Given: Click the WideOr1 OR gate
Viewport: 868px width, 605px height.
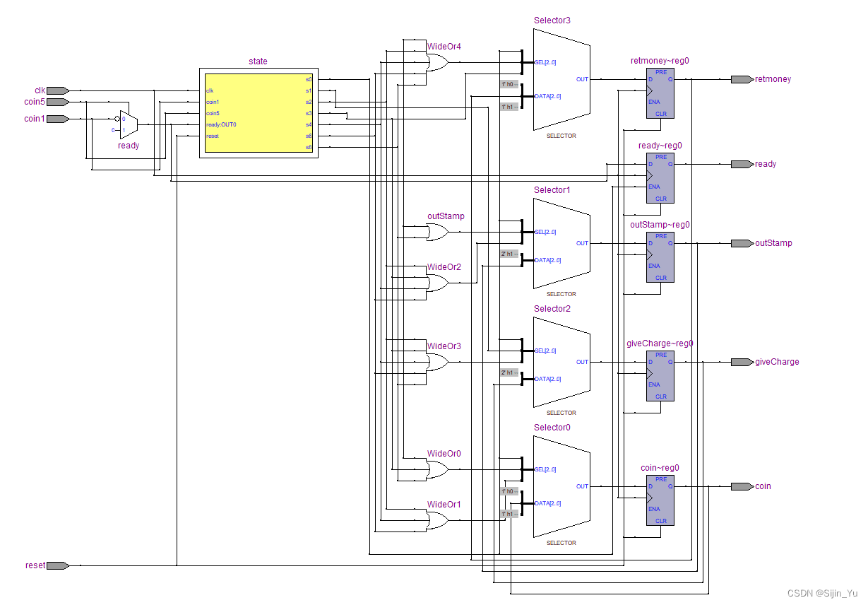Looking at the screenshot, I should 437,521.
